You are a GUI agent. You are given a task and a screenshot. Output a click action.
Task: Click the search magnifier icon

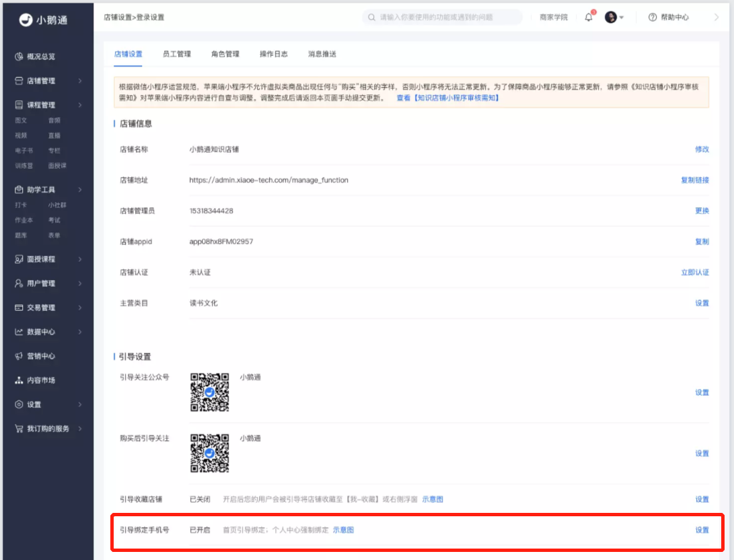pos(371,17)
